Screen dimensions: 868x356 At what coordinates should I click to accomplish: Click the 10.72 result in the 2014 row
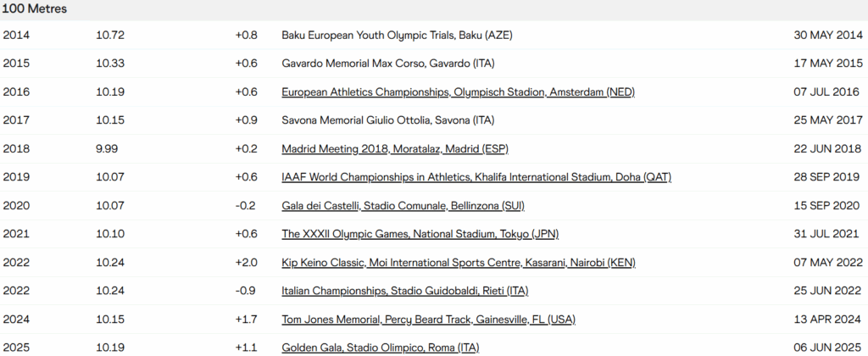pos(110,36)
